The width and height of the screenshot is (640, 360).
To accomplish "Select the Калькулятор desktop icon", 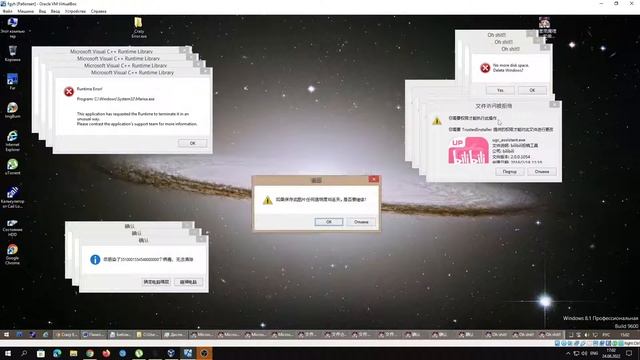I will (13, 198).
